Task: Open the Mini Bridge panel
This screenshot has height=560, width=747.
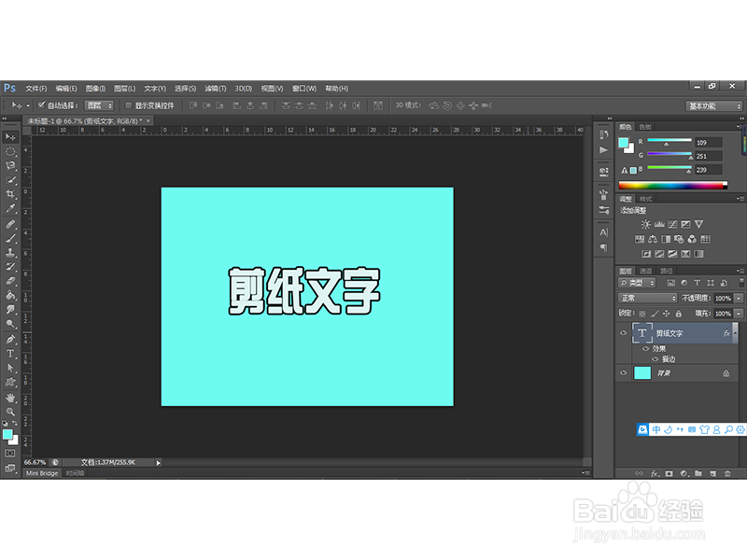Action: pos(42,473)
